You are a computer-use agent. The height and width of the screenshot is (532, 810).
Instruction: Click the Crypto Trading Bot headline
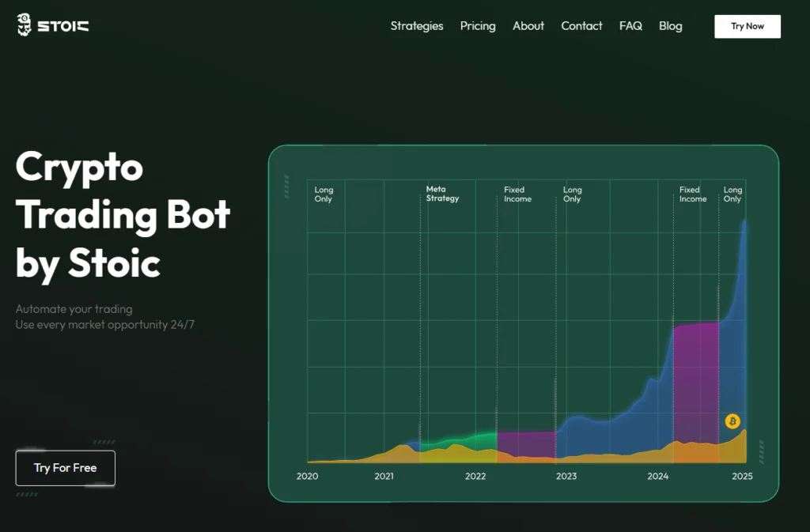pos(123,214)
